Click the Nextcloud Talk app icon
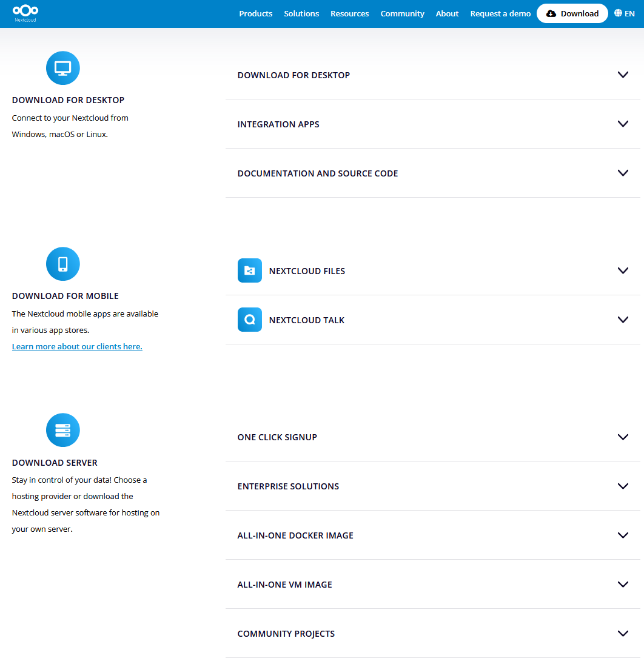This screenshot has width=644, height=661. pos(249,320)
